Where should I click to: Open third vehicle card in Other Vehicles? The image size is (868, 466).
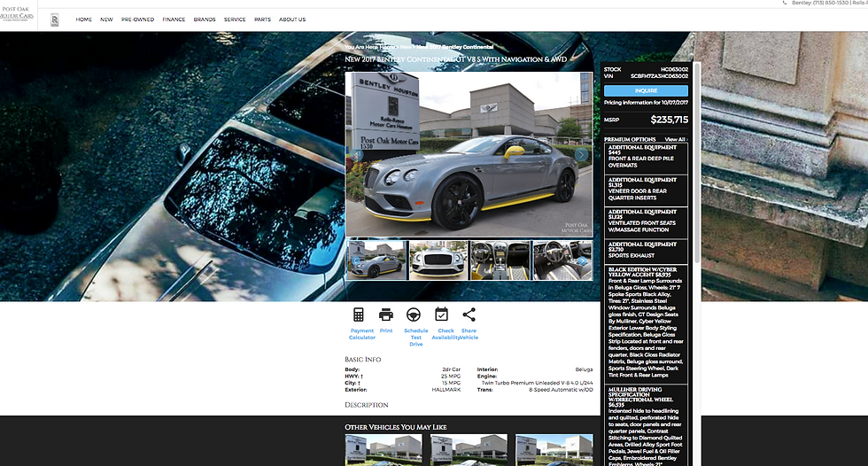554,450
